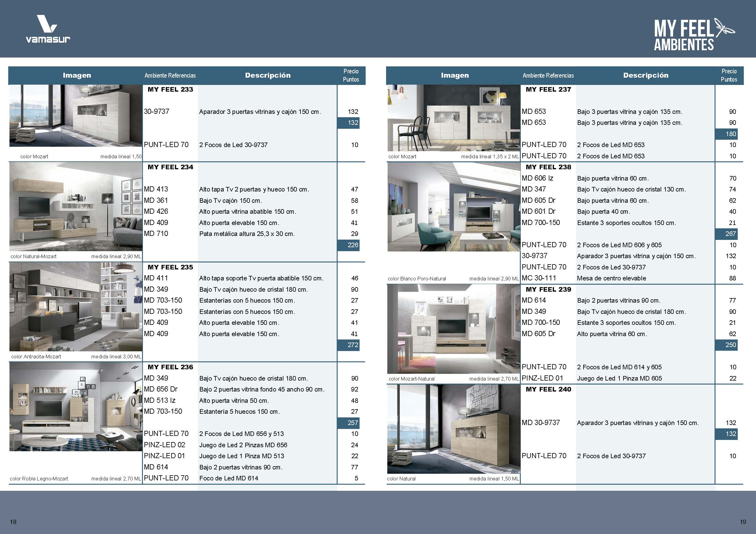Select description Bajo puerta 40 cm

(604, 212)
